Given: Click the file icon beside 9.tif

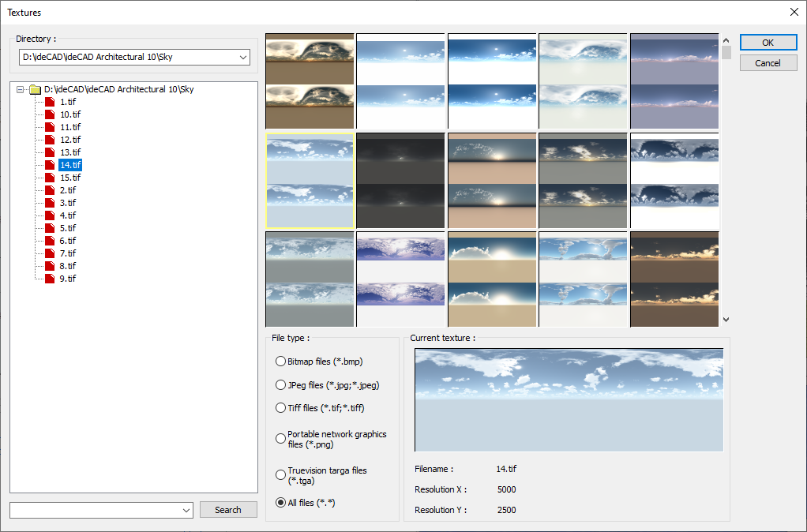Looking at the screenshot, I should pos(51,279).
